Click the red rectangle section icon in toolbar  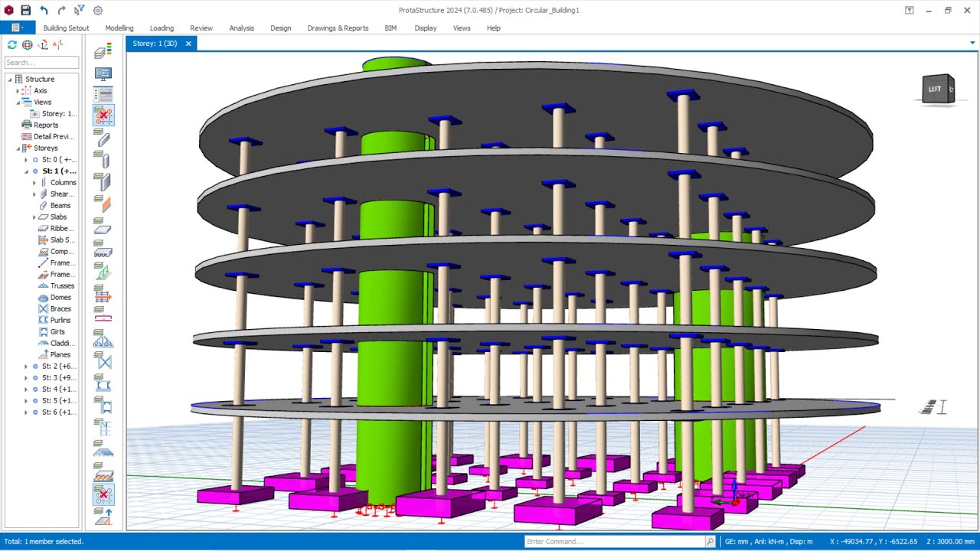tap(103, 315)
